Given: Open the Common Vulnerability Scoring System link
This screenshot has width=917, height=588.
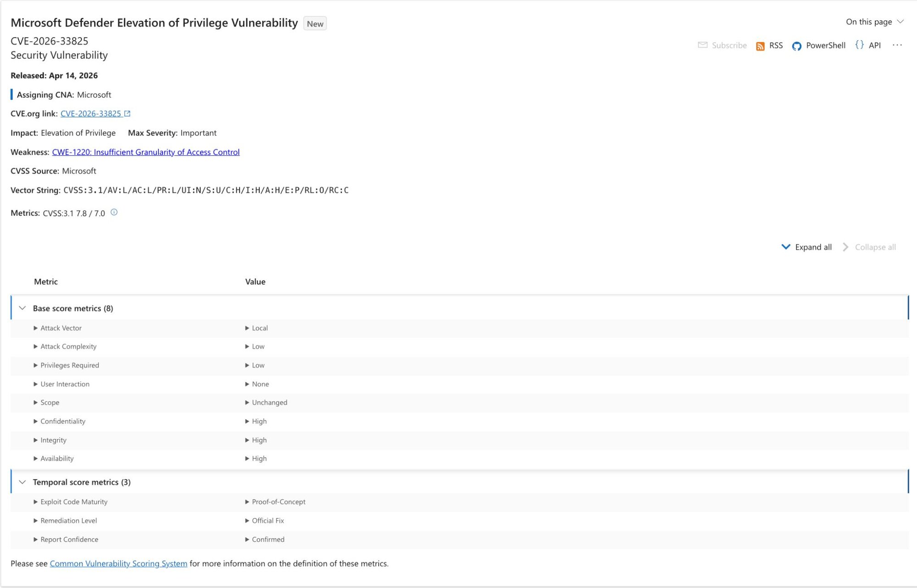Looking at the screenshot, I should [118, 563].
